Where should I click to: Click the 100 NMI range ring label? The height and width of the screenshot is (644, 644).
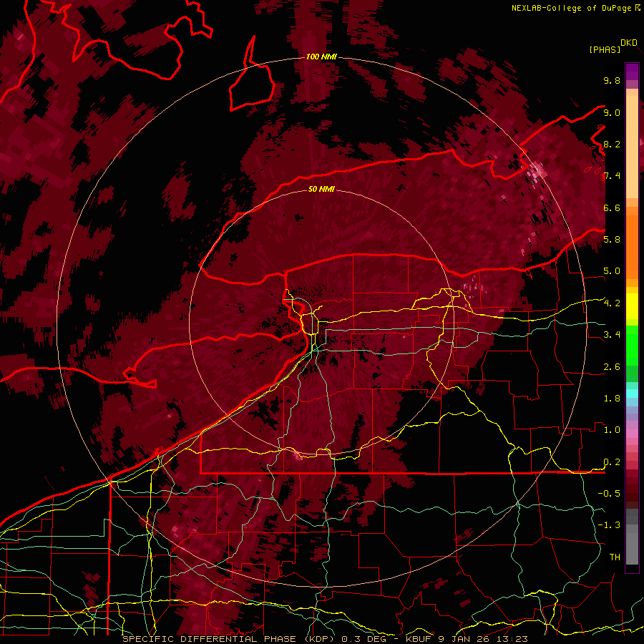(x=321, y=57)
